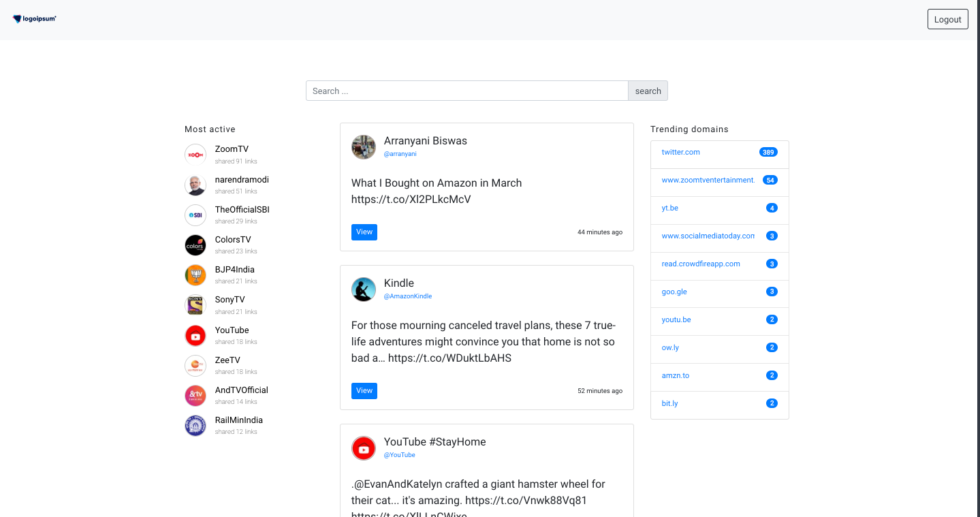The image size is (980, 517).
Task: View the Arranyani Biswas post
Action: 364,232
